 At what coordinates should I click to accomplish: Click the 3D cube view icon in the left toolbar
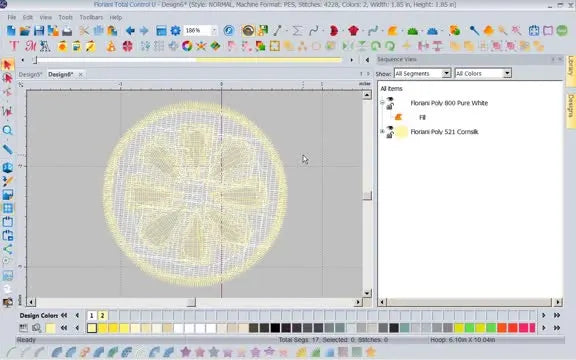coord(7,168)
